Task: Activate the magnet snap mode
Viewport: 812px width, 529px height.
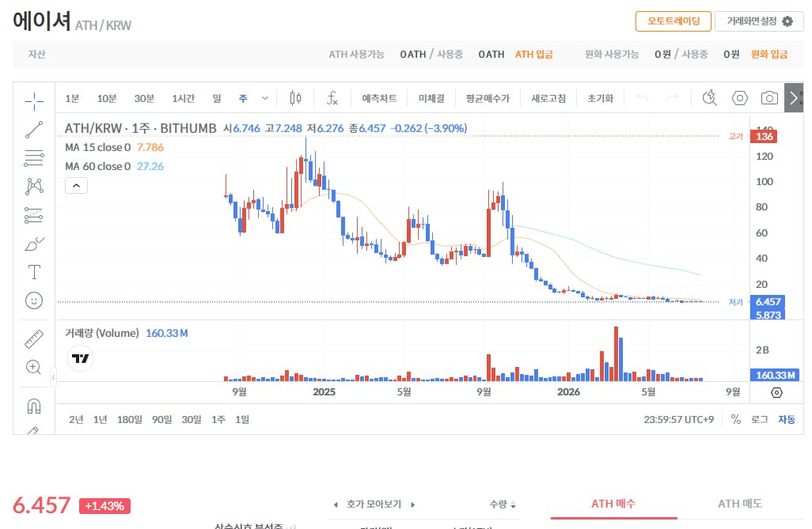Action: click(x=34, y=406)
